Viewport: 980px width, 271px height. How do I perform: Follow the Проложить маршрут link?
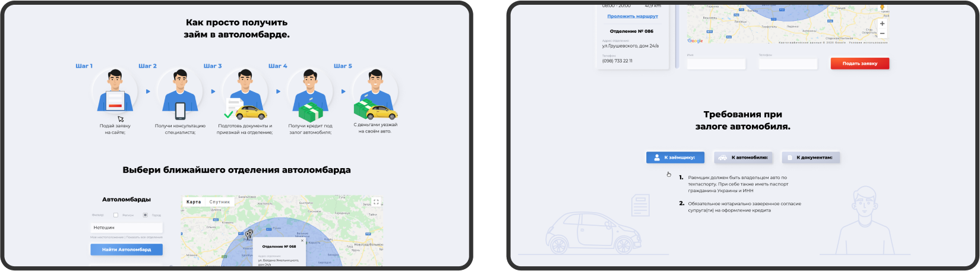(633, 16)
